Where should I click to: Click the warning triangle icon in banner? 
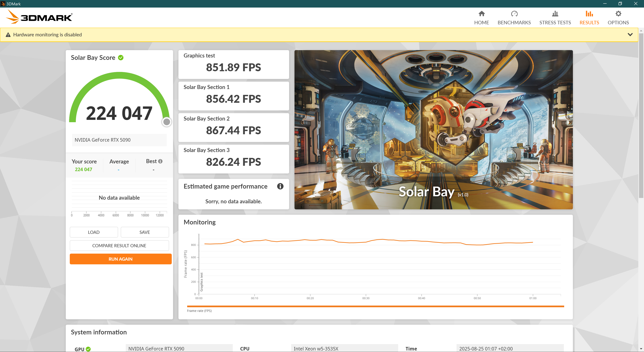pos(8,35)
